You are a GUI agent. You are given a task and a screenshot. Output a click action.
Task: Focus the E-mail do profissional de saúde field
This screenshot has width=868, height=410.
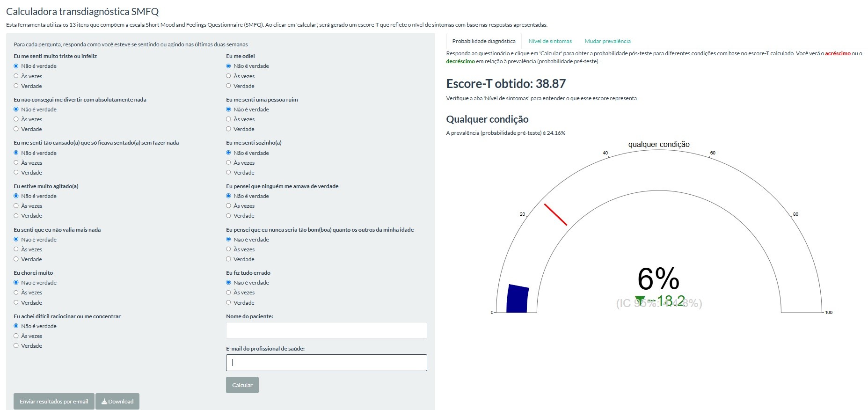click(326, 363)
